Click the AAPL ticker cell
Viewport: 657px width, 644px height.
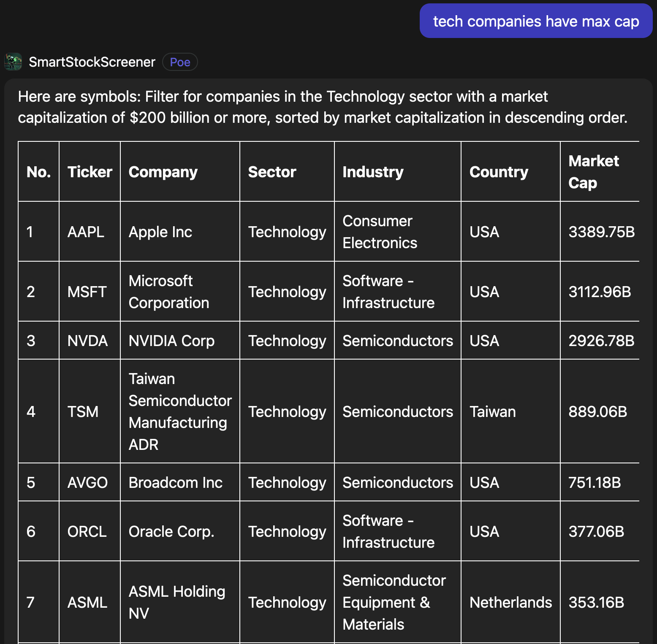pyautogui.click(x=86, y=232)
